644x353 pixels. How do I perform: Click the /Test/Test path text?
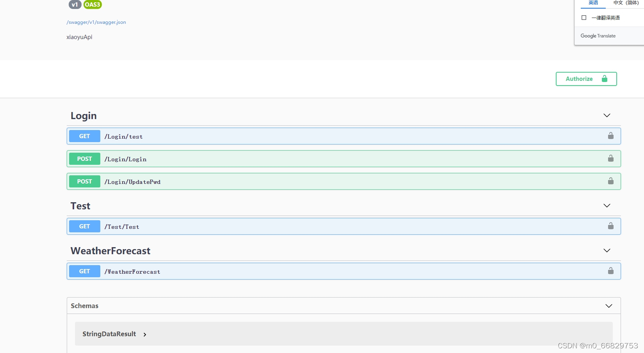click(x=122, y=227)
